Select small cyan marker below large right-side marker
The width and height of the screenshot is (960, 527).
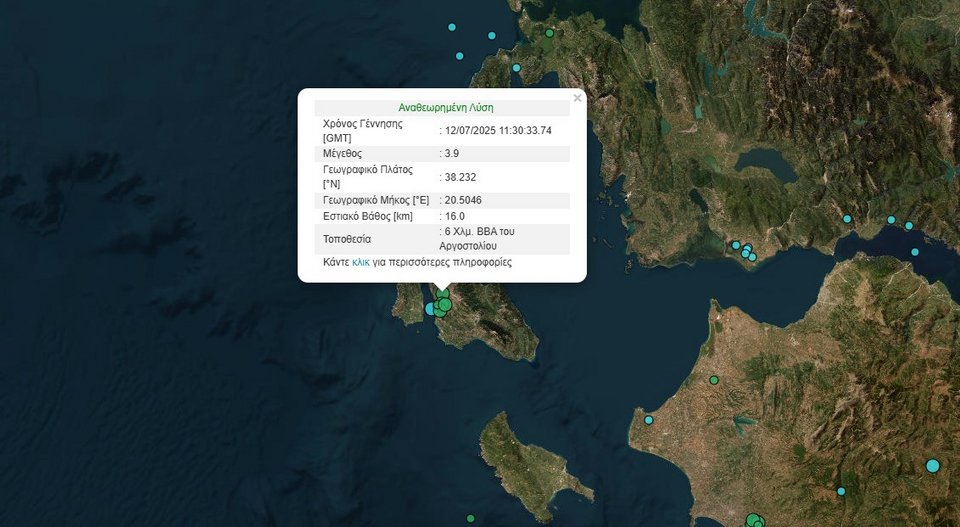841,491
